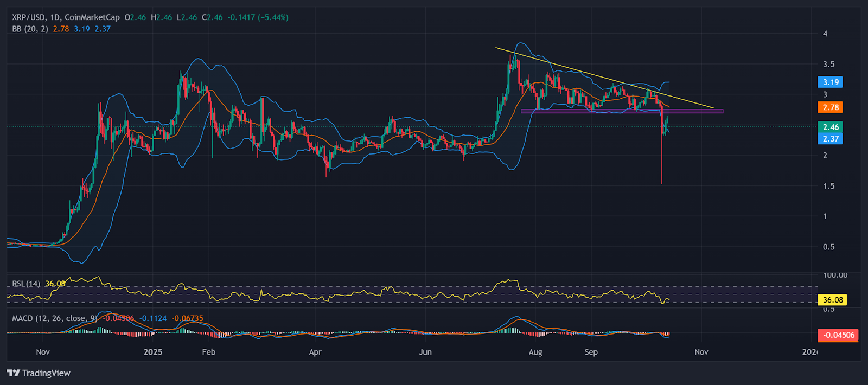
Task: Click the blue 3.19 upper band price tag
Action: [x=830, y=82]
